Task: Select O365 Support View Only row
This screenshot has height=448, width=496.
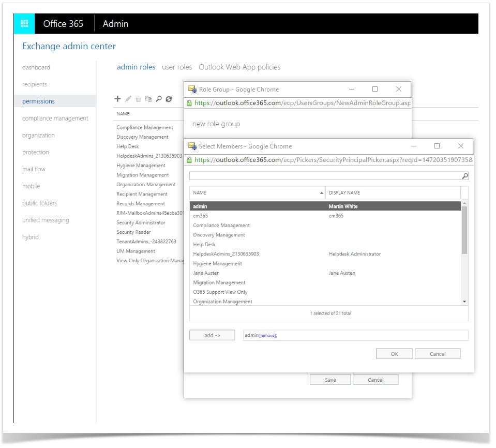Action: pyautogui.click(x=325, y=292)
